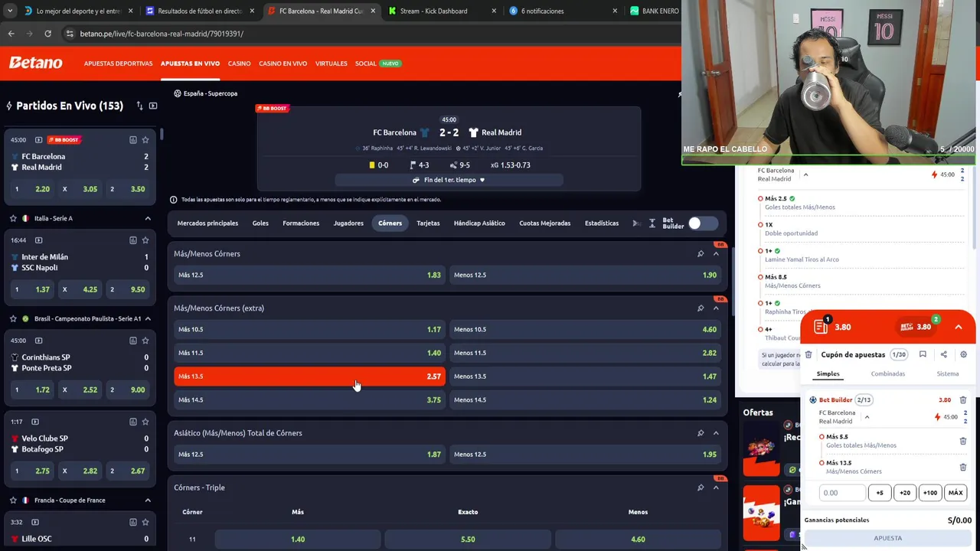
Task: Pin the Más/Menos Córners (extra) market
Action: [700, 308]
